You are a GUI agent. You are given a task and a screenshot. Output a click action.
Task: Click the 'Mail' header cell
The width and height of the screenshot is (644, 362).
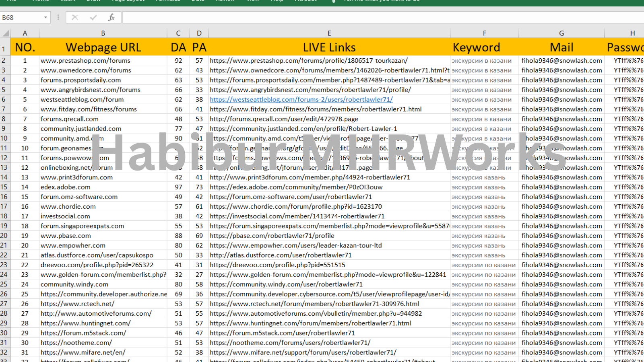561,47
